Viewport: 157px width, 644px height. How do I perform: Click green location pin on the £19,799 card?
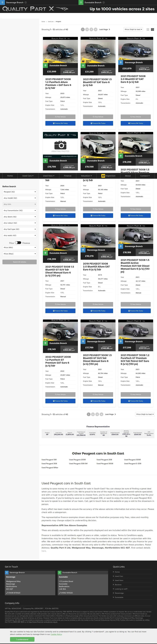(x=45, y=161)
